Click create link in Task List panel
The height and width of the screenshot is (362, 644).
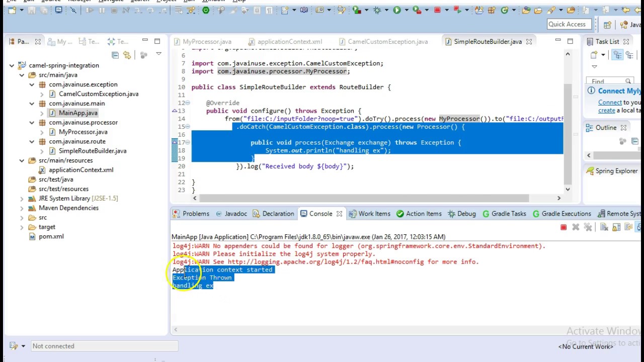click(606, 110)
